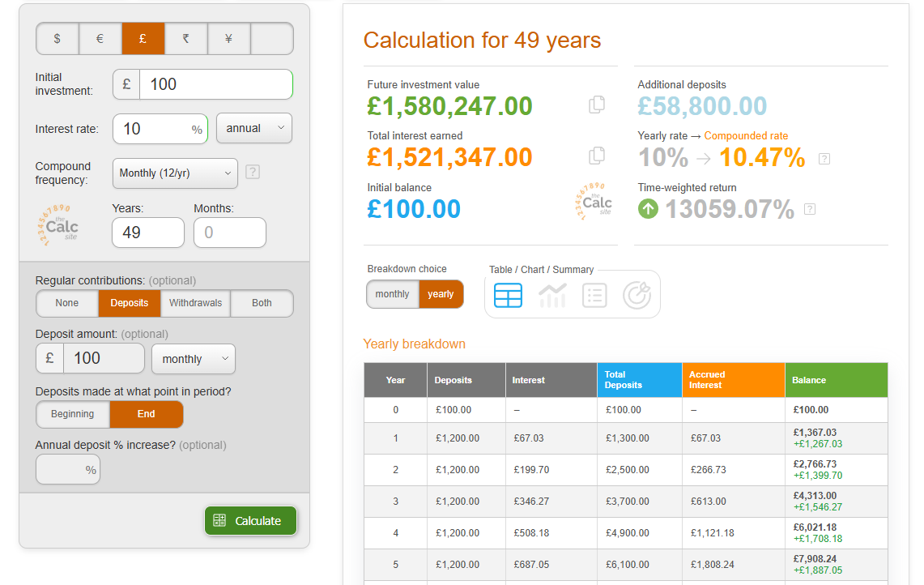Set deposits to Beginning of period
The height and width of the screenshot is (585, 924).
[73, 414]
